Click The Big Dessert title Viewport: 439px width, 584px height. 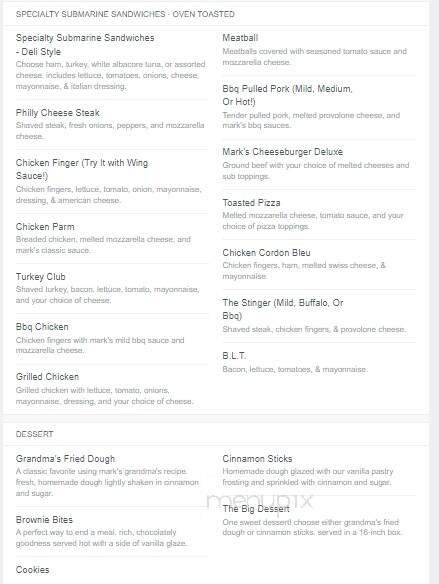pos(256,509)
